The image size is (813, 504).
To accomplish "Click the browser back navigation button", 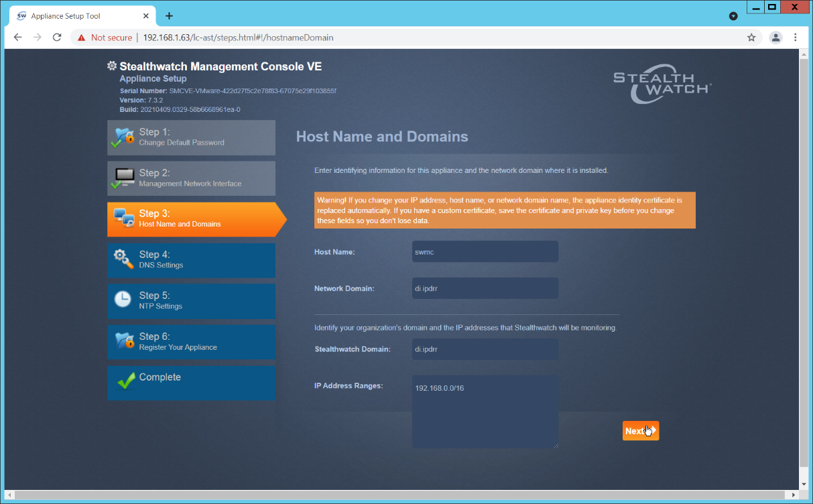I will pos(17,38).
